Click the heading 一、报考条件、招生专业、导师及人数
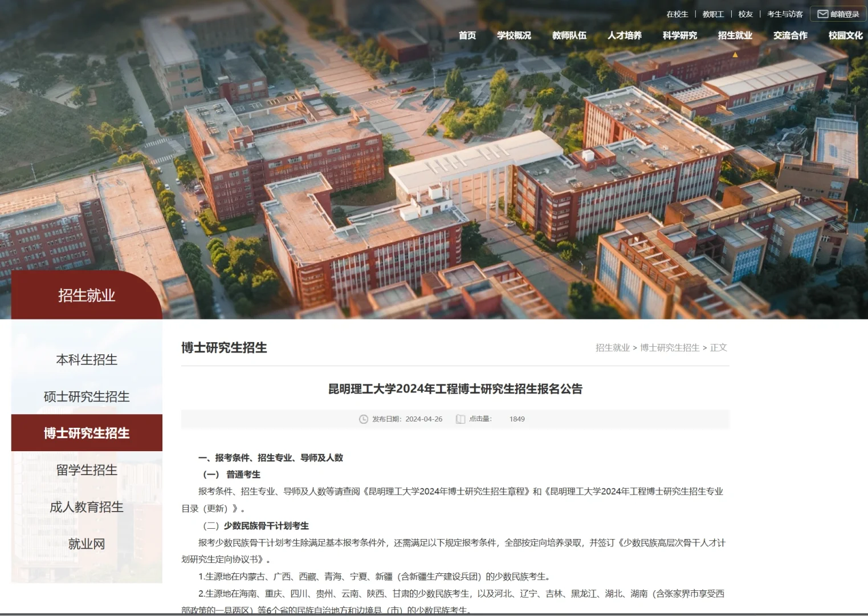The height and width of the screenshot is (616, 868). 271,458
